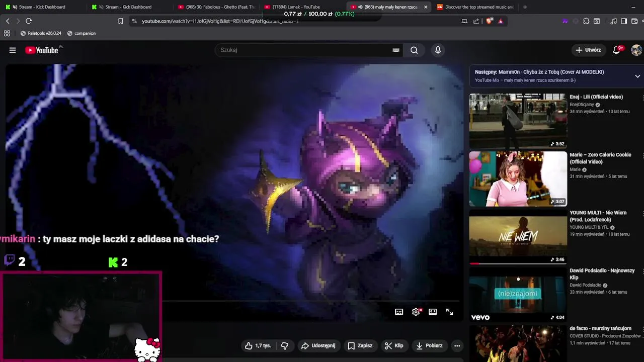
Task: Close the active maly kenen YouTube tab
Action: (x=426, y=7)
